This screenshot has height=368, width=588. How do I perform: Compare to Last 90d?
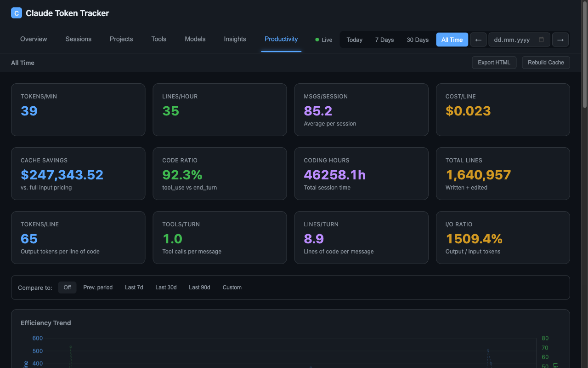pyautogui.click(x=199, y=287)
